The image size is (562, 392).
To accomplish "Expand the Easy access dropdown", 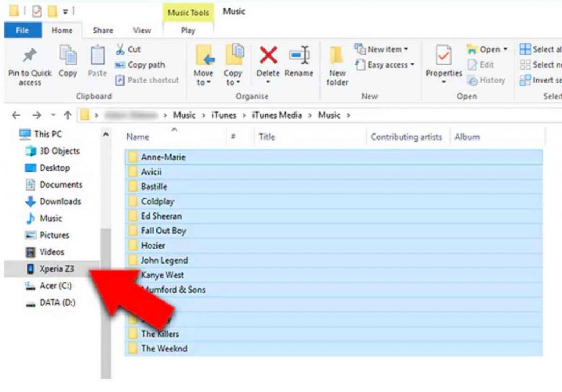I will coord(412,65).
